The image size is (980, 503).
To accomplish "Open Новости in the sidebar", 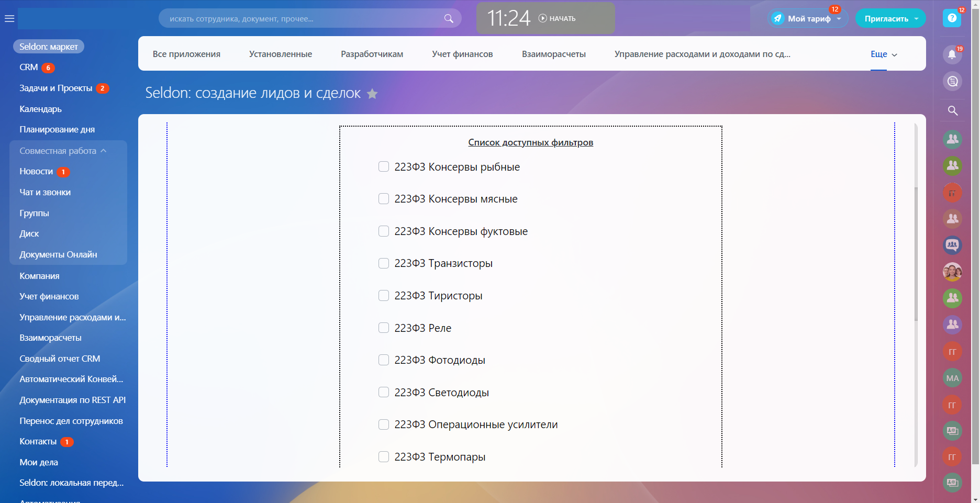I will click(x=36, y=171).
